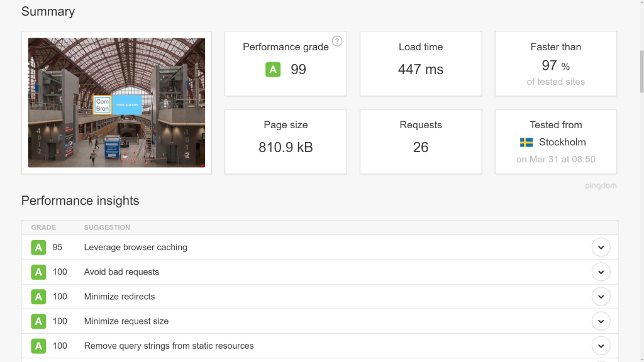The width and height of the screenshot is (644, 362).
Task: Open the station website screenshot thumbnail
Action: click(116, 102)
